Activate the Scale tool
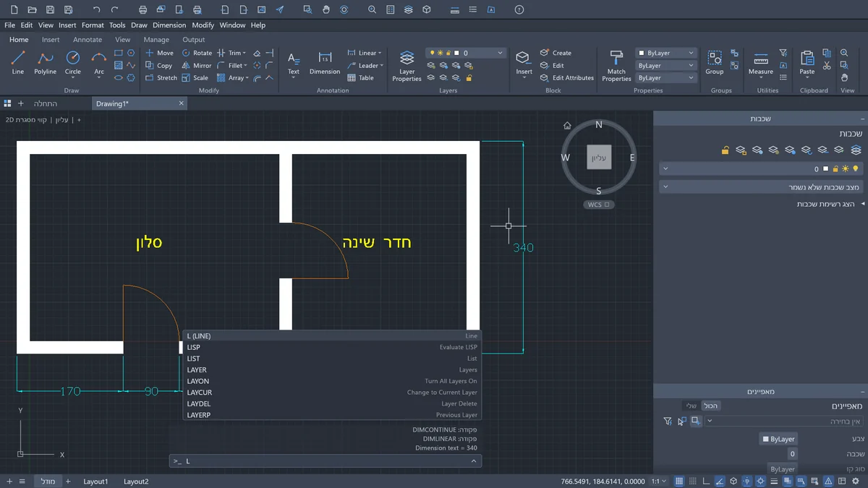Image resolution: width=868 pixels, height=488 pixels. click(195, 77)
